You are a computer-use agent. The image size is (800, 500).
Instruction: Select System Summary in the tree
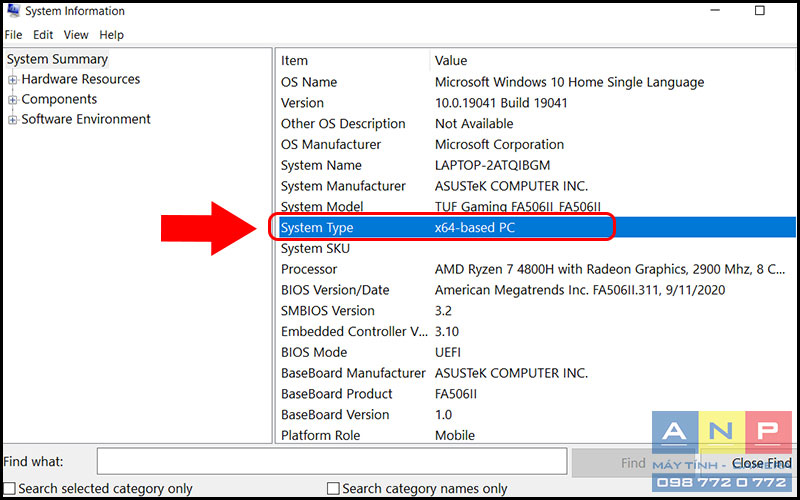click(57, 59)
